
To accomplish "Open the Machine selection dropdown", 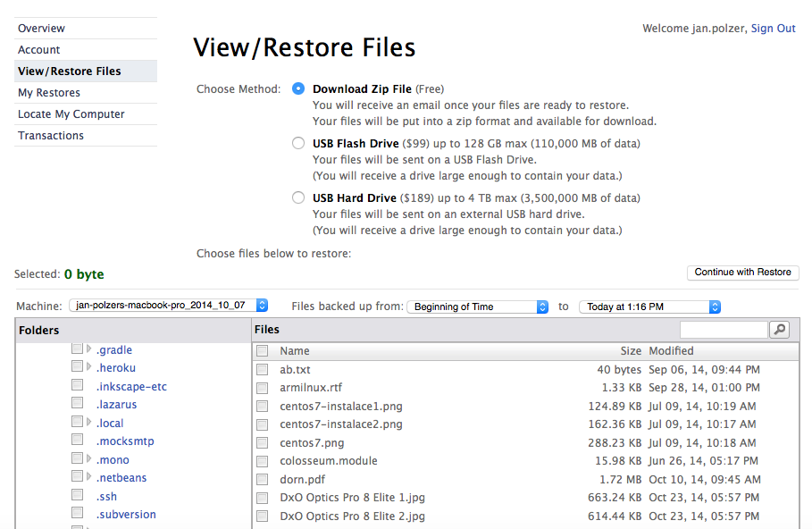I will [x=167, y=306].
